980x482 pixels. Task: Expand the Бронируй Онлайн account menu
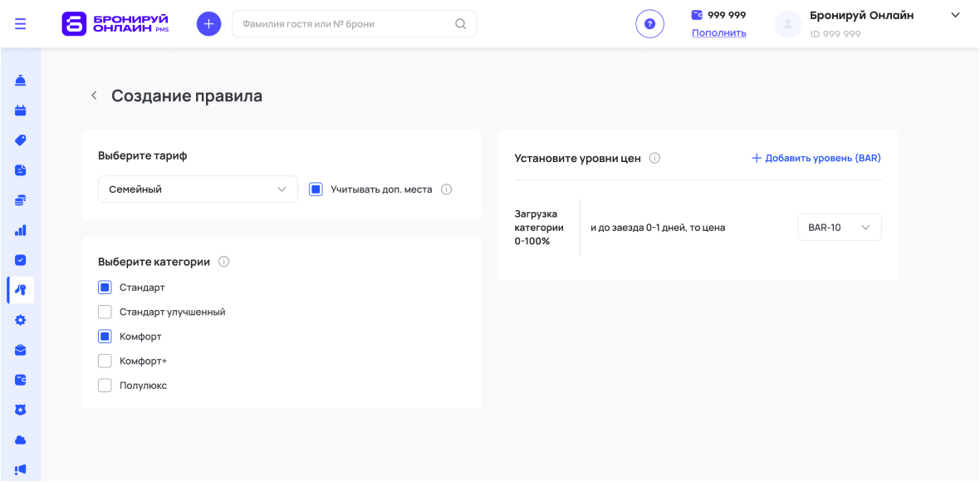955,16
